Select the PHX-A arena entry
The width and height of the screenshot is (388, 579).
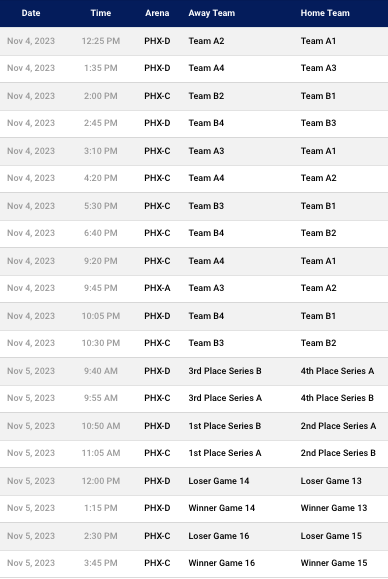[x=157, y=288]
